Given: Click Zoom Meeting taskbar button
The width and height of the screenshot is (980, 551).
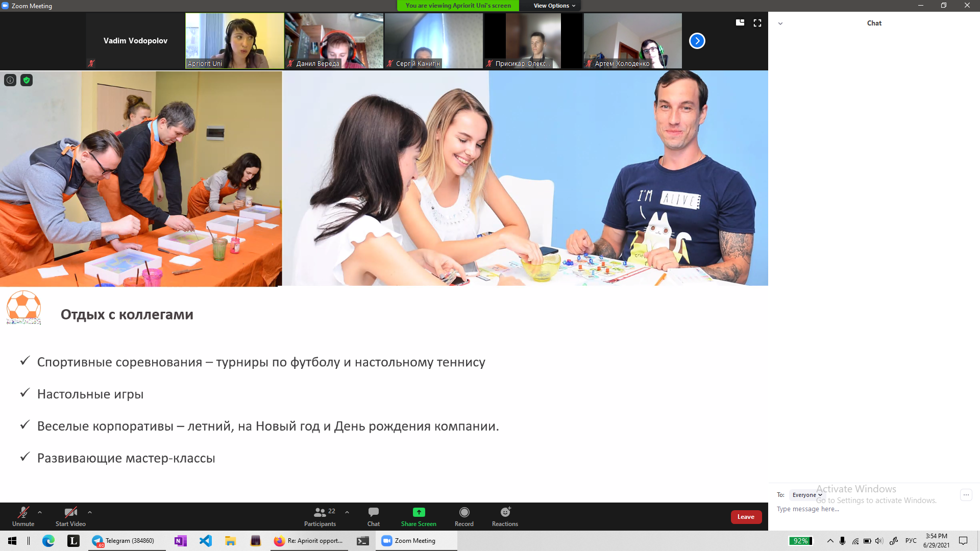Looking at the screenshot, I should pyautogui.click(x=416, y=541).
